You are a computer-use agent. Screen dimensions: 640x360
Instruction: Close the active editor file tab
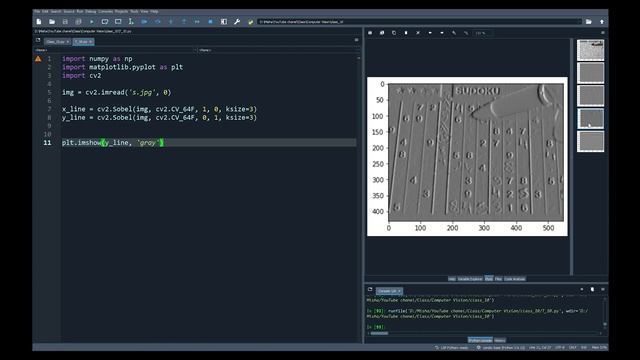click(x=91, y=42)
